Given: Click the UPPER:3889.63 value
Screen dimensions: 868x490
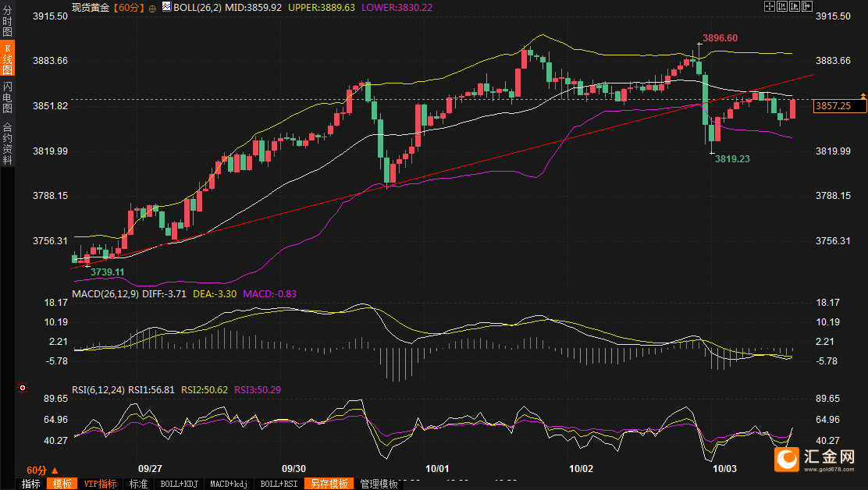Looking at the screenshot, I should click(321, 8).
